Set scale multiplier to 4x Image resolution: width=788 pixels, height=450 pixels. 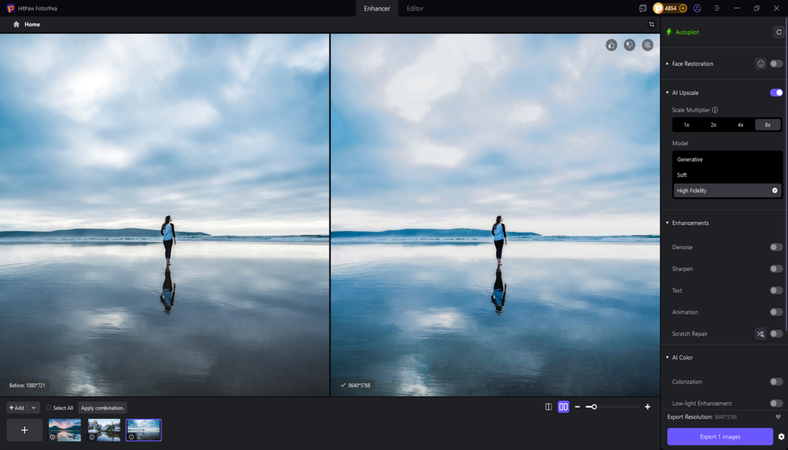click(x=740, y=125)
